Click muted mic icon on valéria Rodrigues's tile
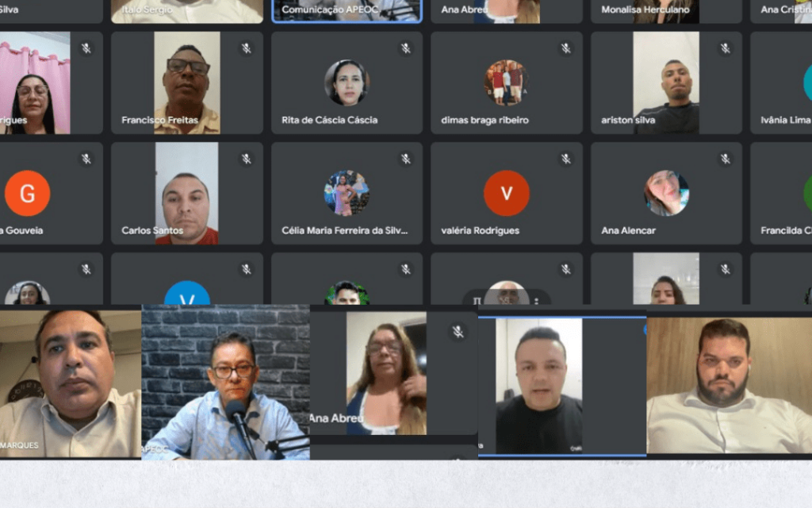Viewport: 812px width, 508px height. (565, 159)
